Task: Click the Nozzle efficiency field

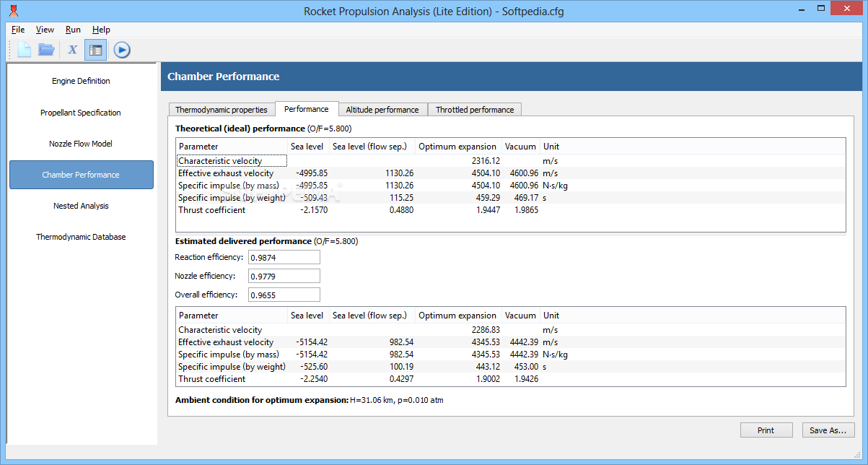Action: [284, 277]
